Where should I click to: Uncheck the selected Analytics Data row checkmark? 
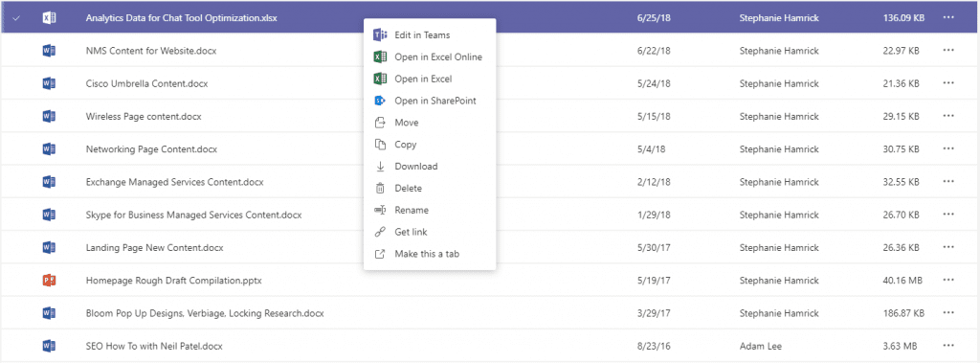[16, 18]
